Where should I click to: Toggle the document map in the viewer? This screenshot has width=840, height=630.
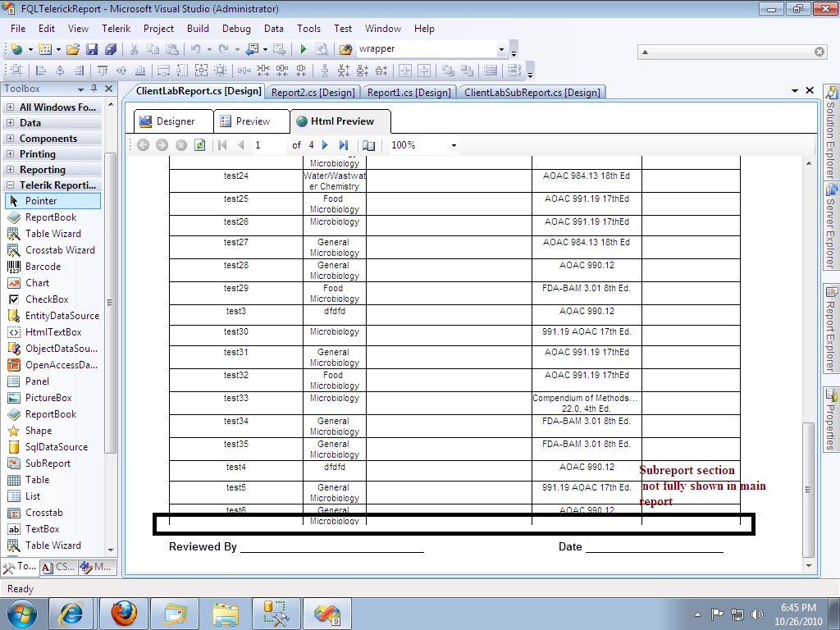click(368, 145)
